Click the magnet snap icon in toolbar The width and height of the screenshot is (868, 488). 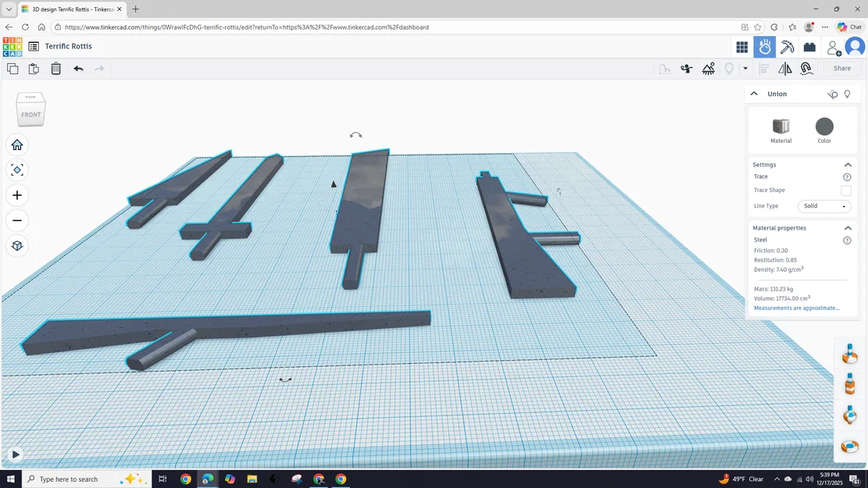click(x=806, y=69)
